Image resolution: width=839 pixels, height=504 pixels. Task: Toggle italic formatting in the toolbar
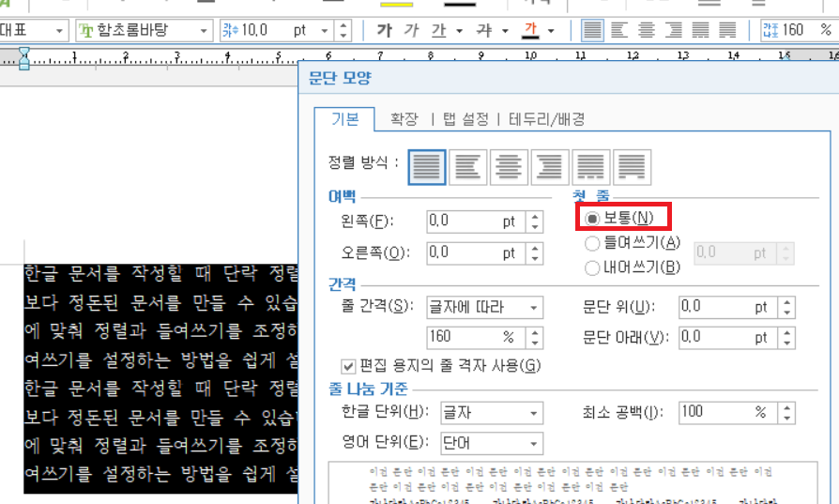coord(411,30)
